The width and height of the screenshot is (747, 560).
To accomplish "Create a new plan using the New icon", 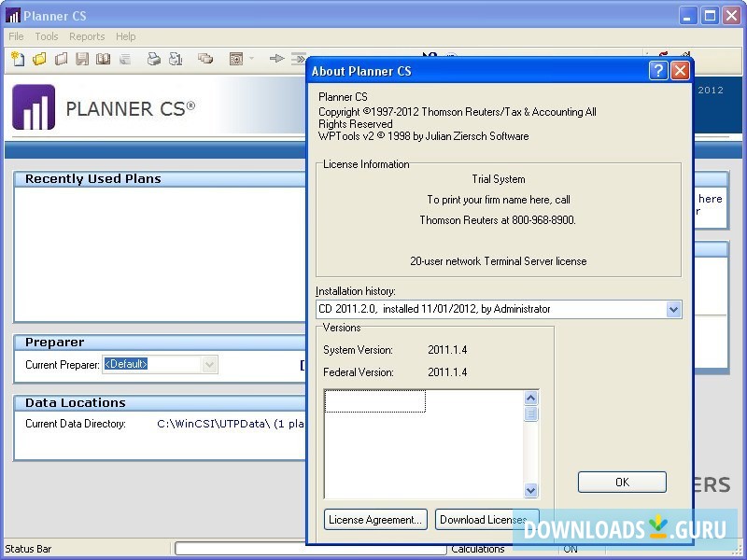I will (x=18, y=59).
